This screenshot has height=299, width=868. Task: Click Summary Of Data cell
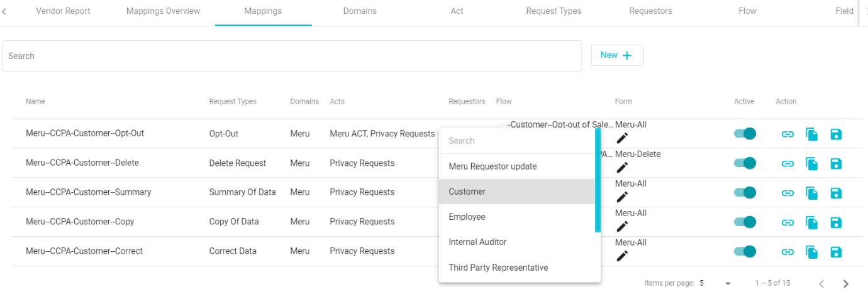click(242, 192)
